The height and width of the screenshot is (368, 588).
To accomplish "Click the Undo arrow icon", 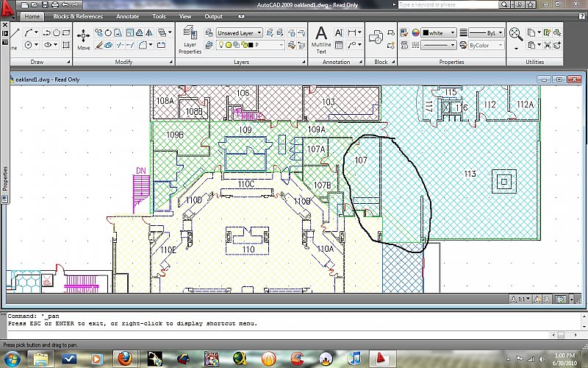I will click(x=65, y=5).
